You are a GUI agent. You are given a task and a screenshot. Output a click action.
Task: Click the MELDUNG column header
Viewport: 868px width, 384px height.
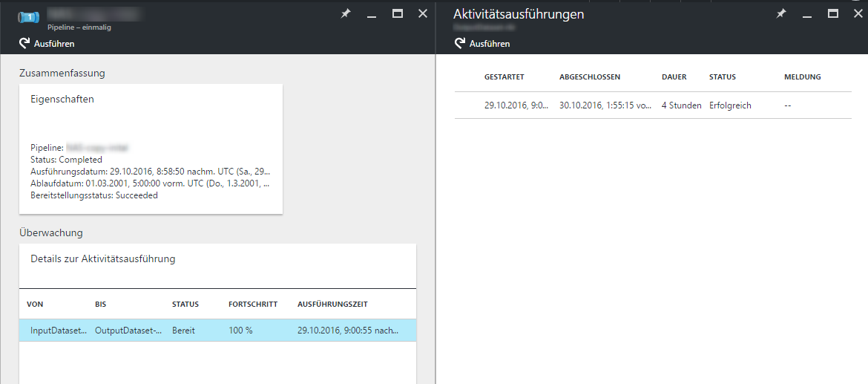[x=802, y=77]
